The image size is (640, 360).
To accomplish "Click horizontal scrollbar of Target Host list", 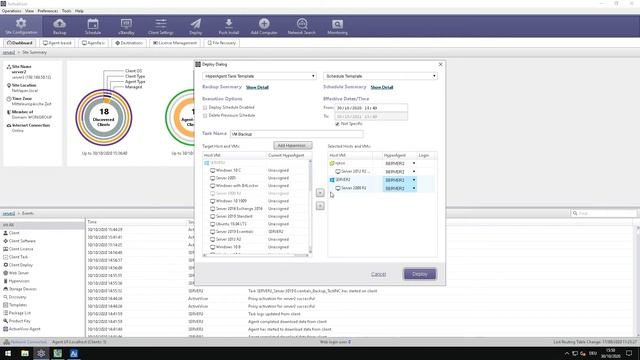I will [256, 256].
